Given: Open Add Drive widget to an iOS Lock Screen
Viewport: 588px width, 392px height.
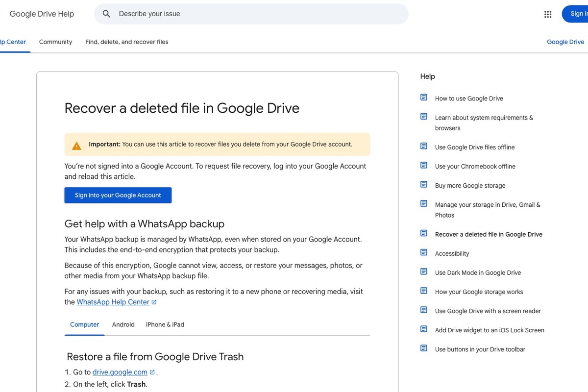Looking at the screenshot, I should [490, 330].
